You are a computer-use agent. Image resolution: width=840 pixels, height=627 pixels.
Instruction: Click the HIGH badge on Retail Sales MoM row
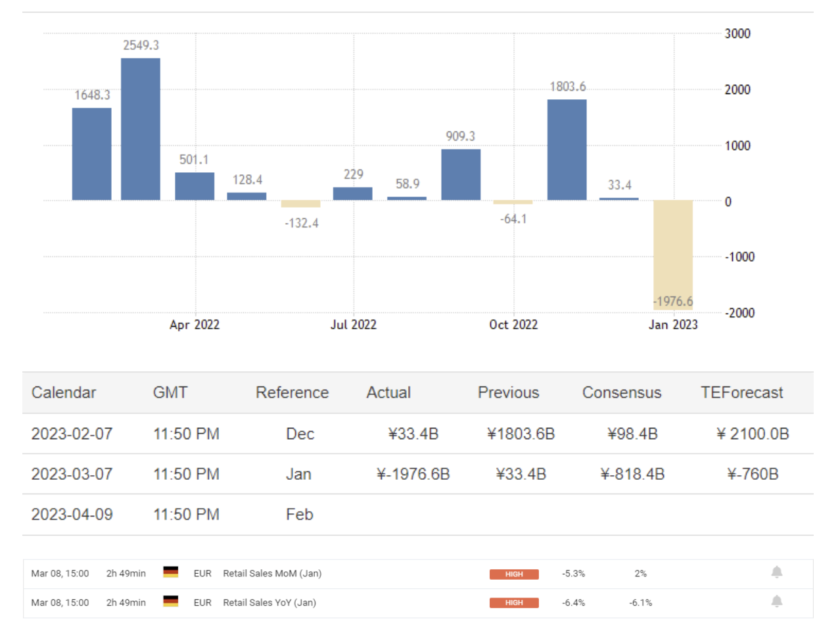(513, 574)
